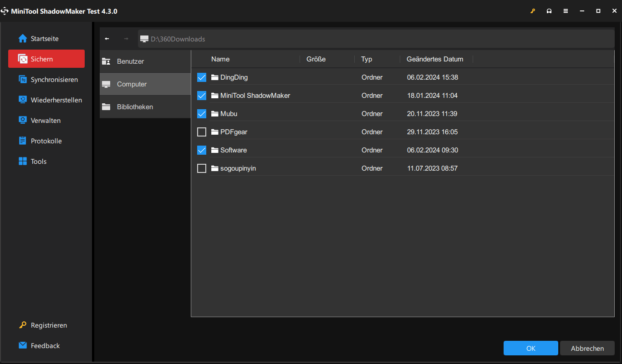
Task: Uncheck the Mubu folder checkbox
Action: (x=202, y=114)
